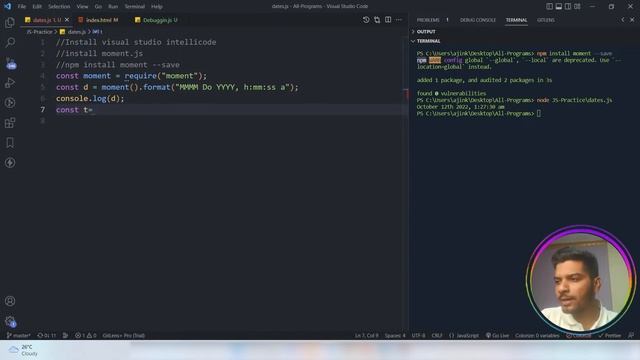Open the File menu
Screen dimensions: 640x360
point(22,6)
